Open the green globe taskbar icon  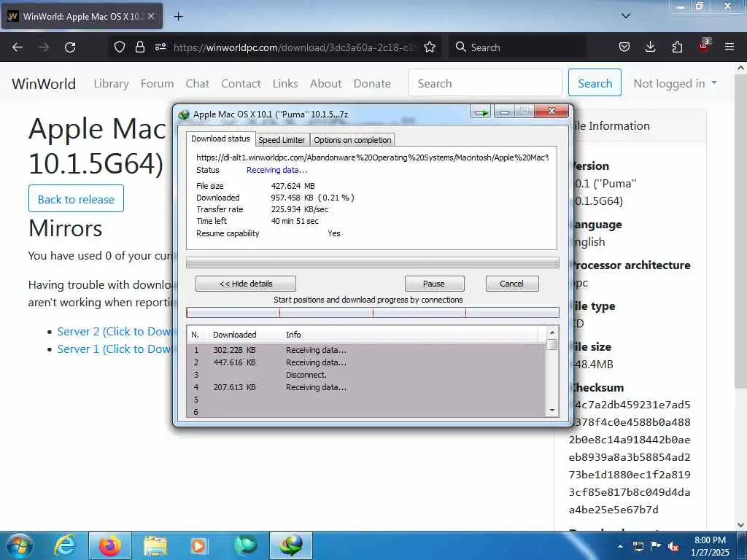click(x=245, y=545)
